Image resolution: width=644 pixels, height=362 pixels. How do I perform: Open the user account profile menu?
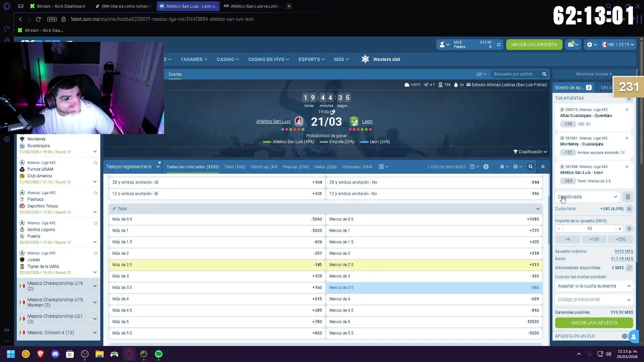click(x=445, y=45)
